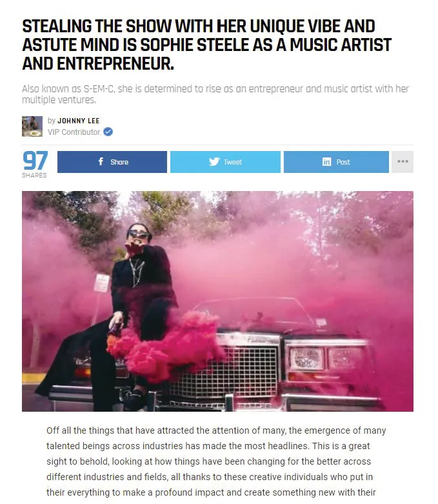Open the pink smoke Cadillac hero image
438x504 pixels.
(217, 301)
